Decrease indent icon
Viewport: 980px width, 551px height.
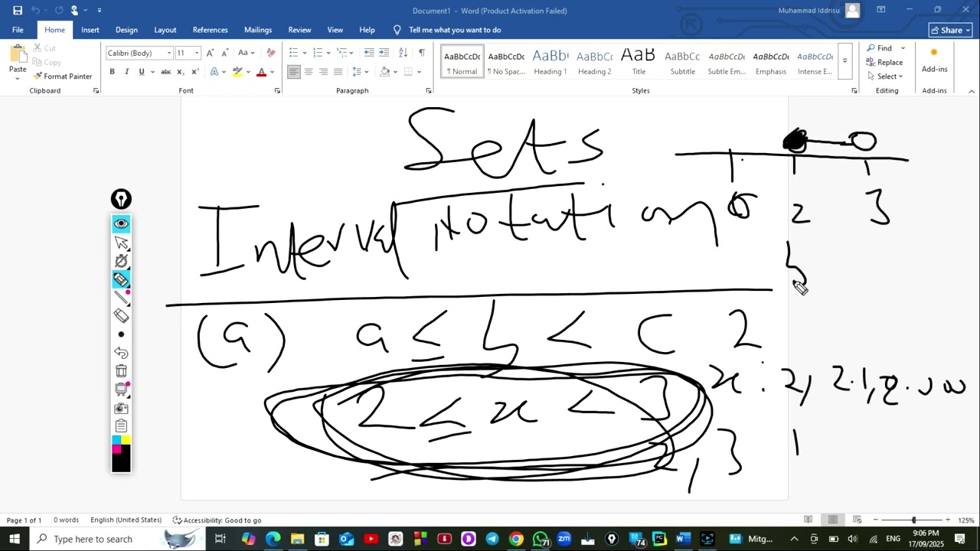(369, 53)
